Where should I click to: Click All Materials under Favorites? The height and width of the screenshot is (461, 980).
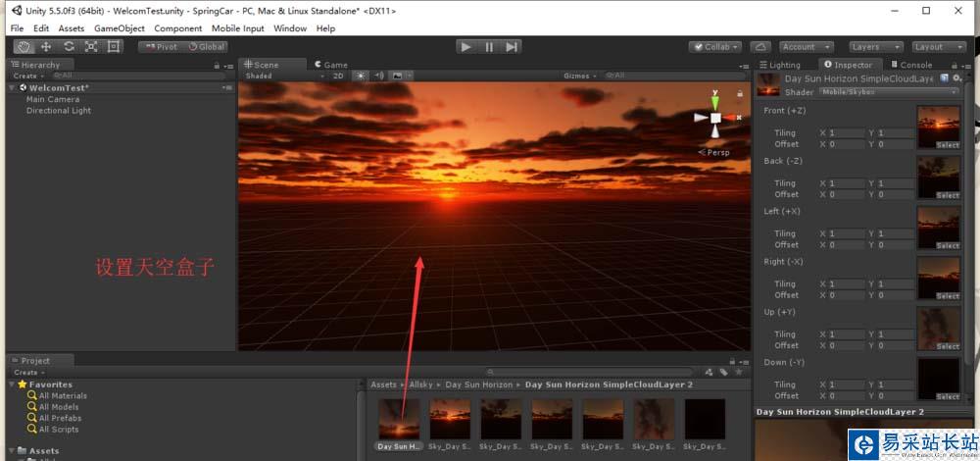[x=63, y=396]
